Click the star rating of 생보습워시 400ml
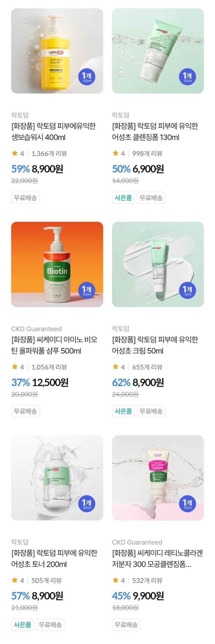The height and width of the screenshot is (644, 215). 18,153
